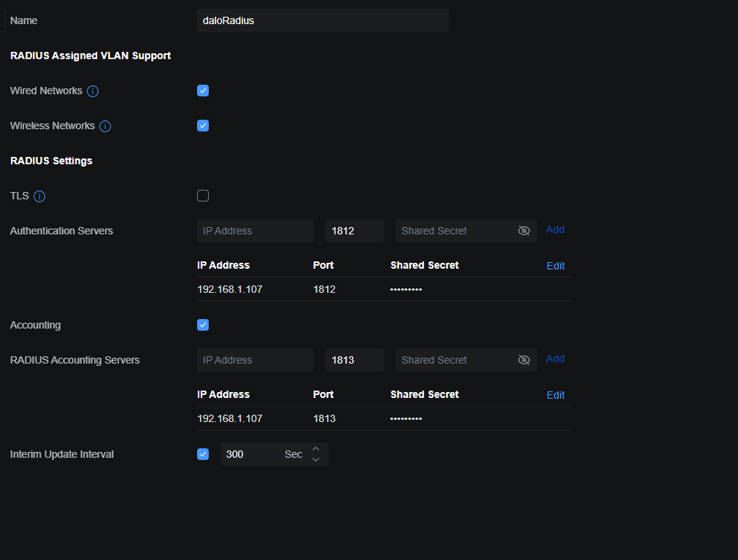Screen dimensions: 738x560
Task: Add the RADIUS accounting server entry
Action: 555,358
